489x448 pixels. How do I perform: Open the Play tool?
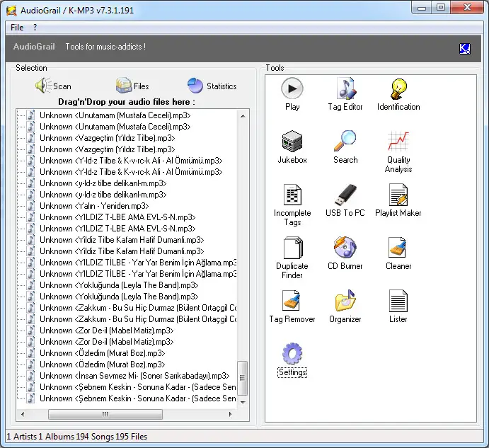point(292,94)
